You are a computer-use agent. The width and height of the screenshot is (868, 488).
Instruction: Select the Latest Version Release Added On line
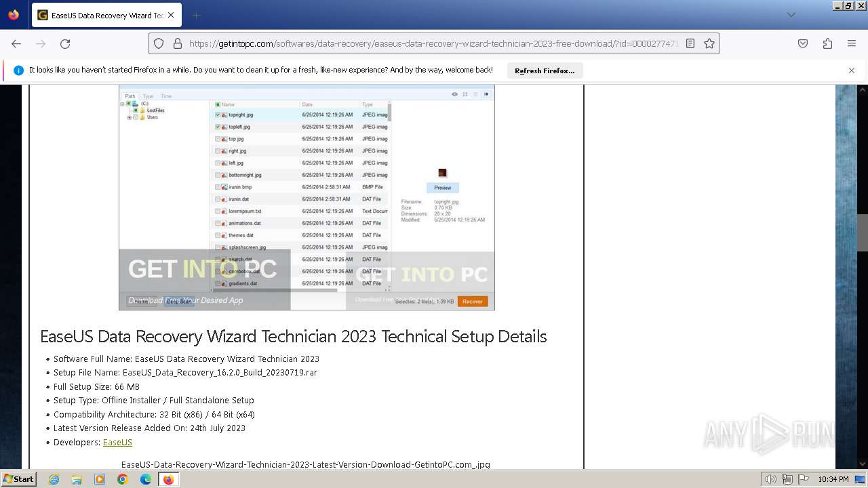[x=149, y=428]
